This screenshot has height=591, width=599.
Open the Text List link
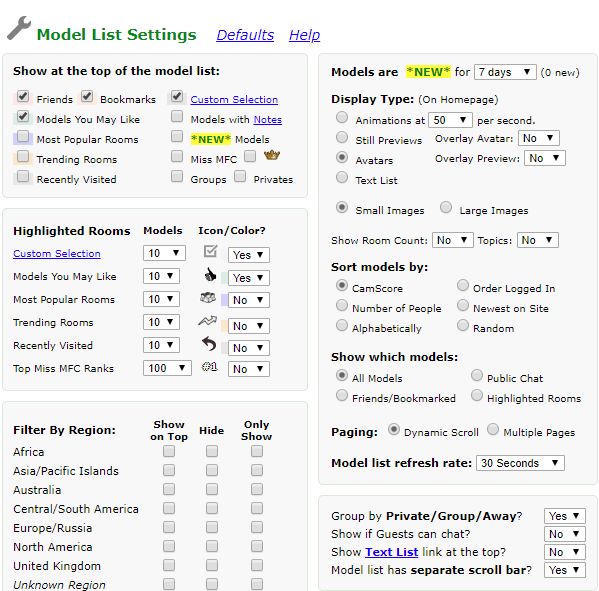point(392,552)
